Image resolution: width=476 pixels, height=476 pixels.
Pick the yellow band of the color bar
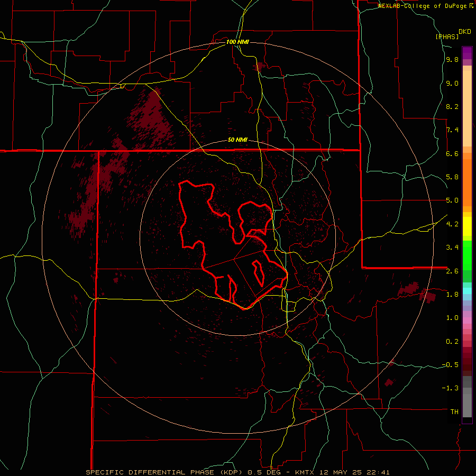click(467, 226)
